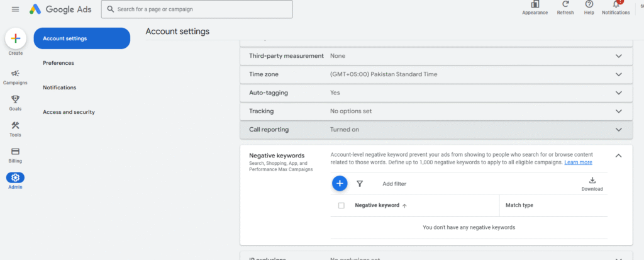This screenshot has height=260, width=644.
Task: Open the Notifications bell
Action: pyautogui.click(x=615, y=4)
